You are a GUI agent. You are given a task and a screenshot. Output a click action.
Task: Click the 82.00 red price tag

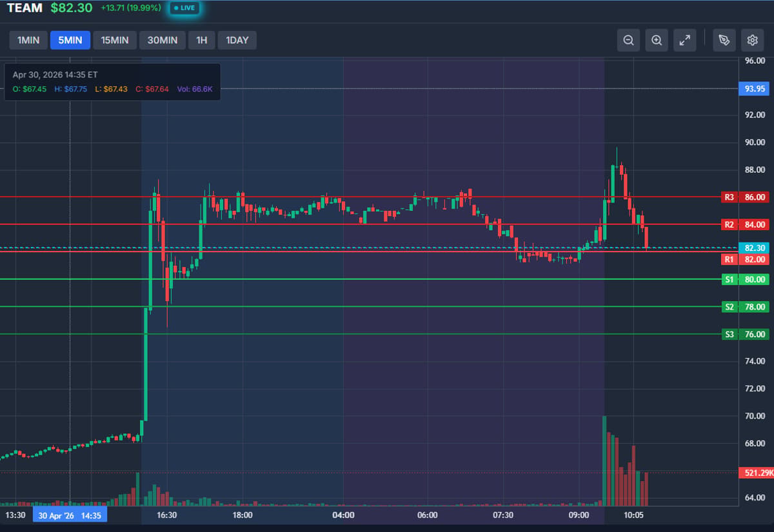pyautogui.click(x=755, y=259)
